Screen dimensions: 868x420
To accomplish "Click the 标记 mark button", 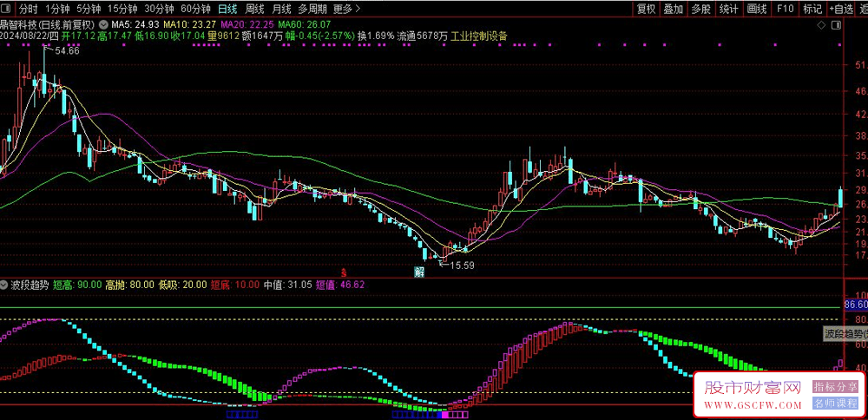I will 812,9.
